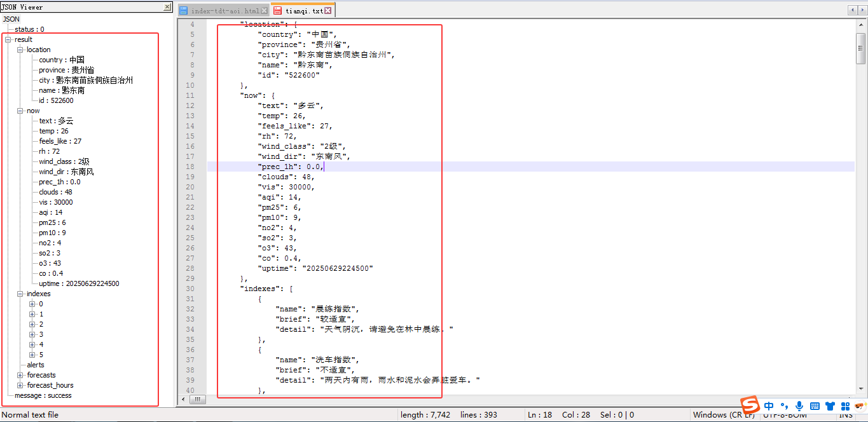Expand the forecast_hours node
This screenshot has height=422, width=868.
pos(20,385)
